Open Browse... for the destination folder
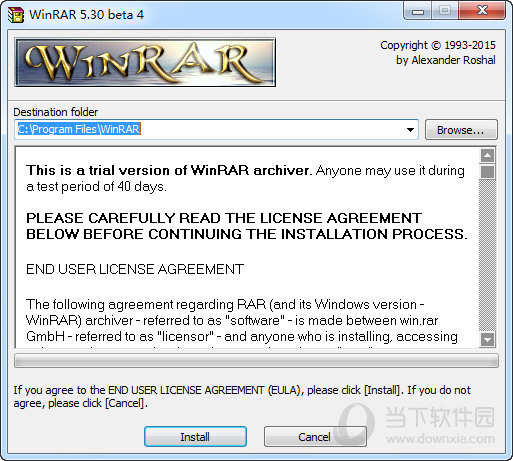This screenshot has width=513, height=461. coord(461,130)
